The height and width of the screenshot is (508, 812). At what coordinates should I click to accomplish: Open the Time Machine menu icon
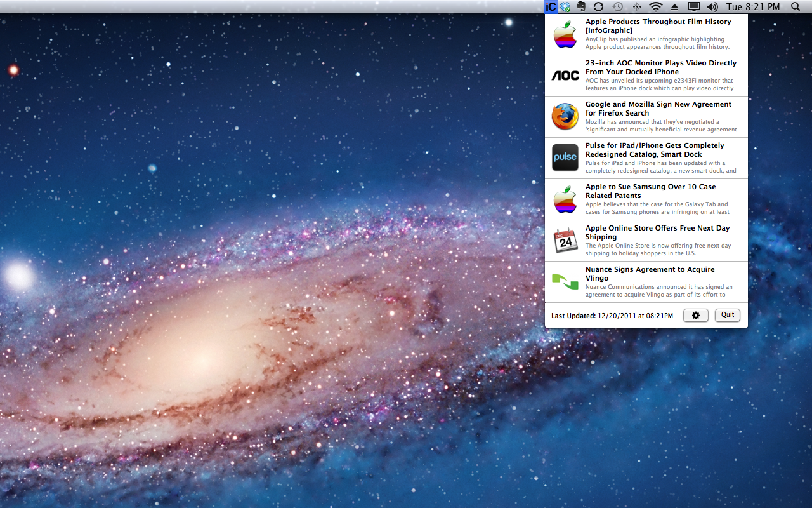click(x=617, y=7)
